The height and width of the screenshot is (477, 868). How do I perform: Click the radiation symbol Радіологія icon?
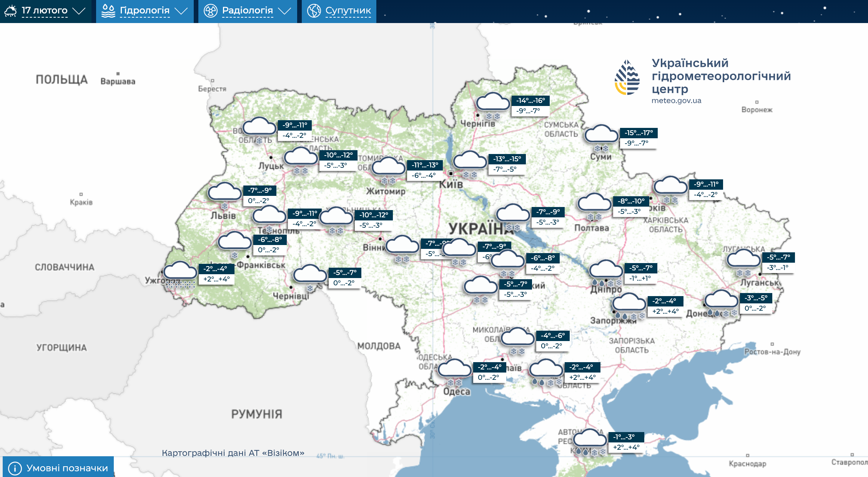click(x=210, y=11)
